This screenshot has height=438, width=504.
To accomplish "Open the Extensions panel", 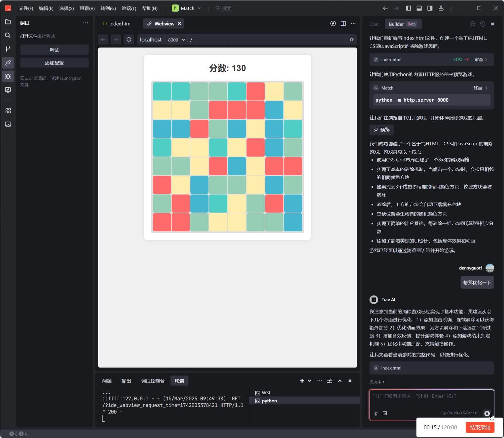I will 7,111.
